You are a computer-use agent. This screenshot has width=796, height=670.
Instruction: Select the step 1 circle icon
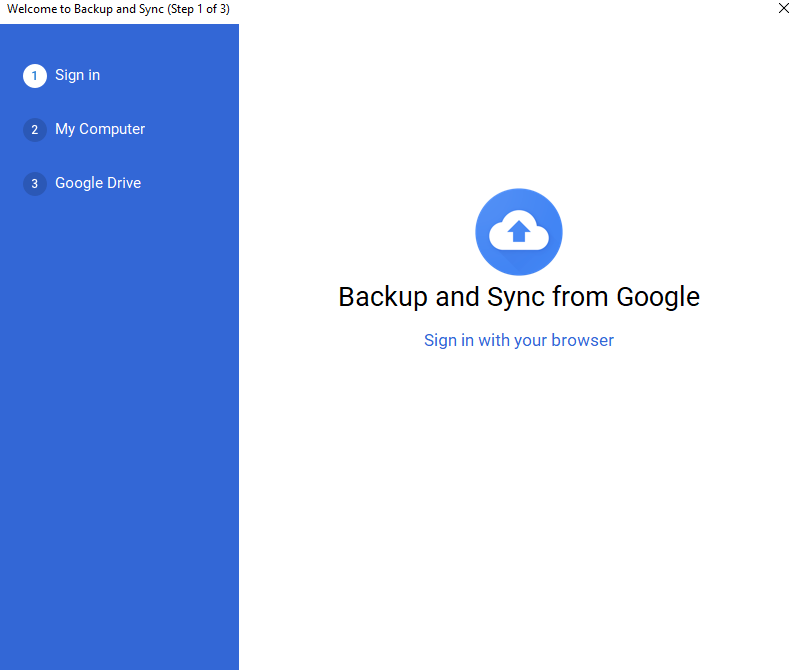click(35, 76)
